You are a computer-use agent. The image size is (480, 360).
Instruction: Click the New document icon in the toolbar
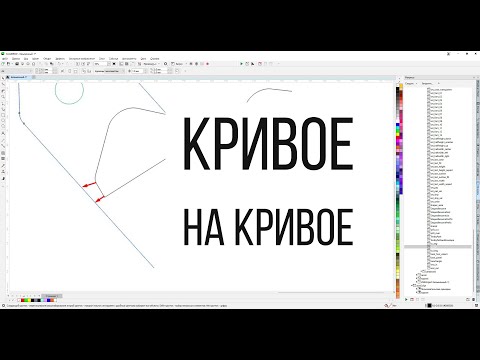coord(3,64)
